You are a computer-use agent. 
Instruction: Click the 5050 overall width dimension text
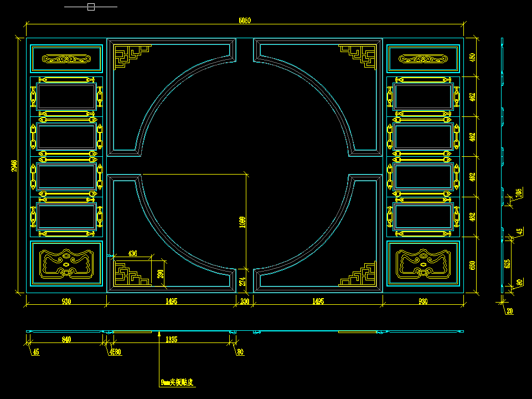pos(245,21)
